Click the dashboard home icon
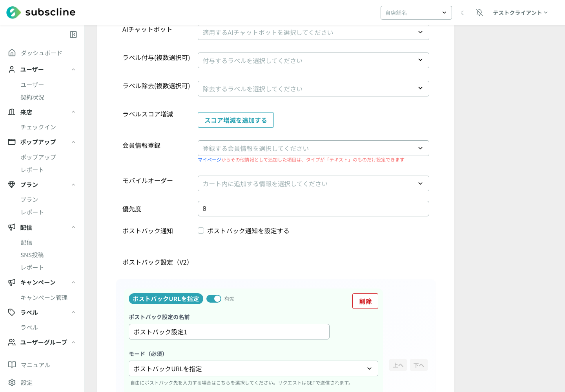 click(x=12, y=53)
